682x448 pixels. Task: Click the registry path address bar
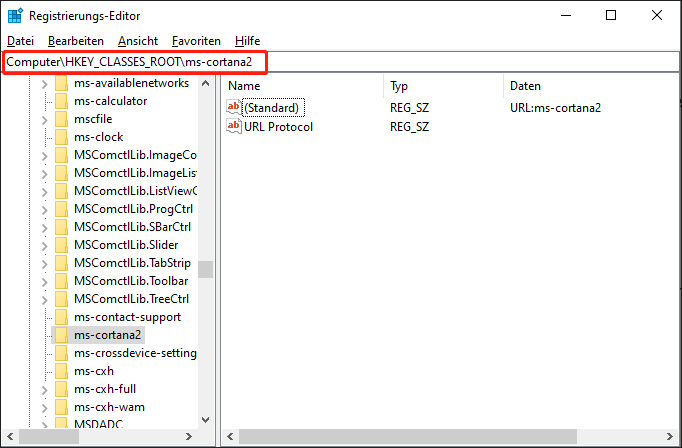click(x=341, y=62)
